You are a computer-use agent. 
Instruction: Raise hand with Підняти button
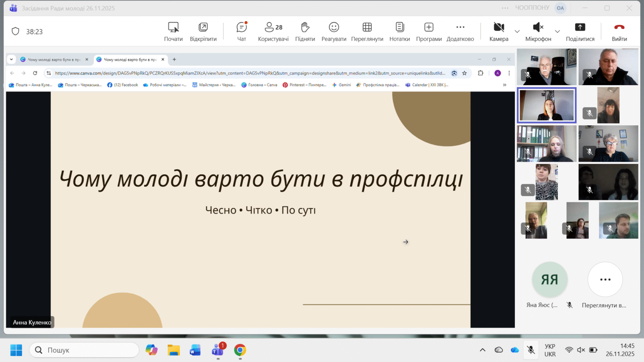(305, 31)
